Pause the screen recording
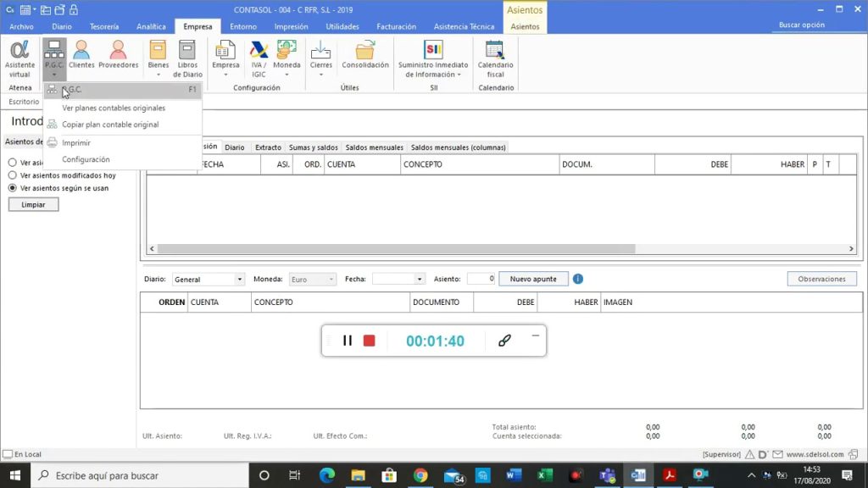868x488 pixels. (x=347, y=341)
